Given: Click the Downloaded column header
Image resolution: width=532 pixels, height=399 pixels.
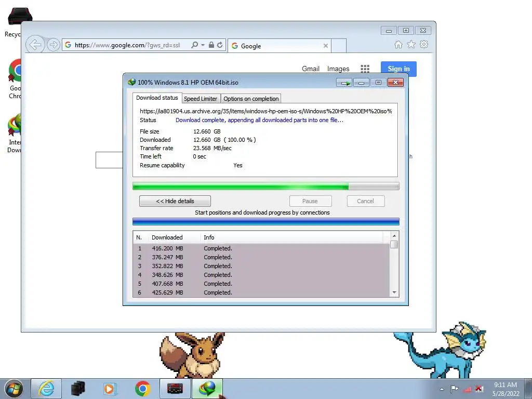Looking at the screenshot, I should click(x=175, y=237).
